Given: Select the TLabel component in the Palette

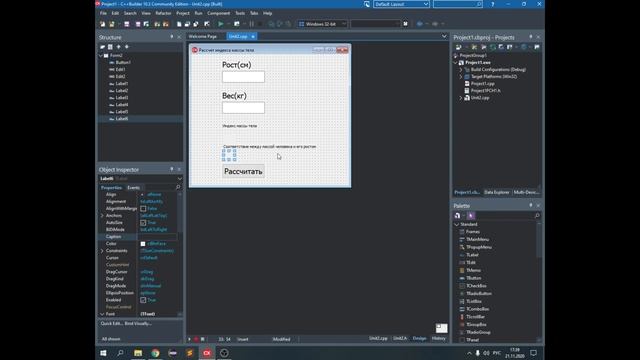Looking at the screenshot, I should pos(472,255).
